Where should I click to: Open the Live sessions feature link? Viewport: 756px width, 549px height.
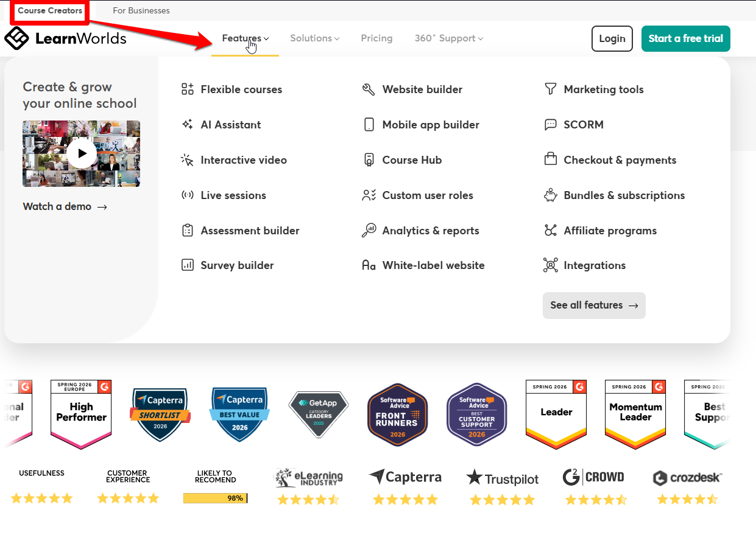pos(233,195)
